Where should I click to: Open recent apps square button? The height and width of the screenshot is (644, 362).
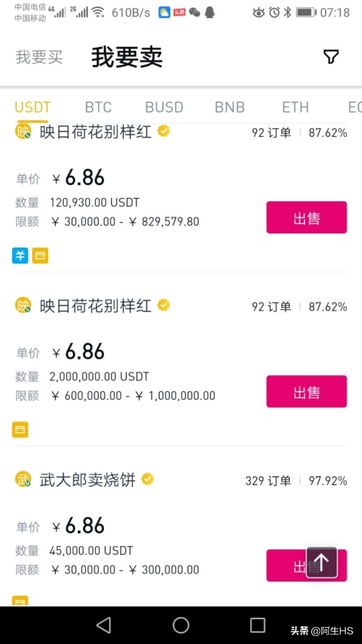(257, 625)
